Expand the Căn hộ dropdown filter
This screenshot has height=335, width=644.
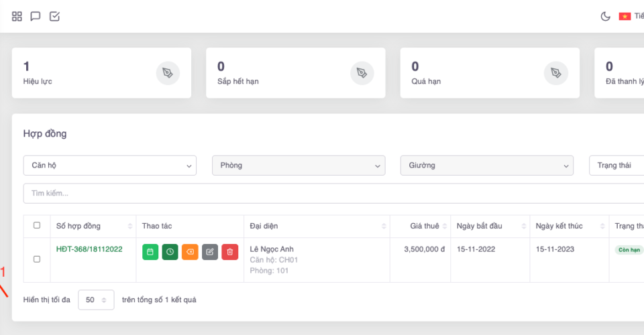(110, 165)
